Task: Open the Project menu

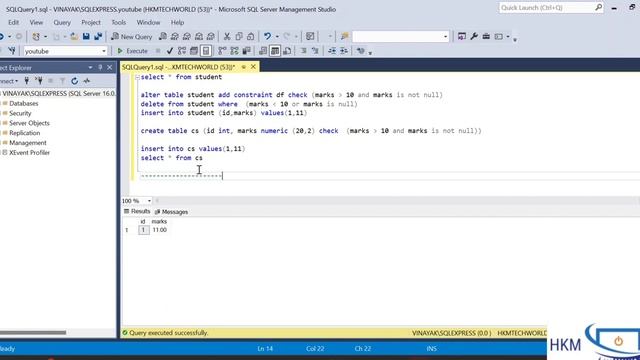Action: 91,22
